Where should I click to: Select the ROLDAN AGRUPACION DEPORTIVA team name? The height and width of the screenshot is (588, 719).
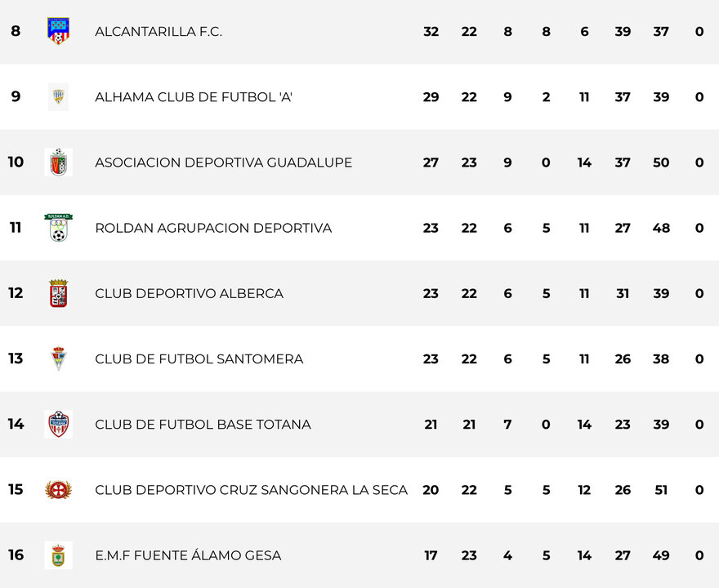pyautogui.click(x=213, y=228)
